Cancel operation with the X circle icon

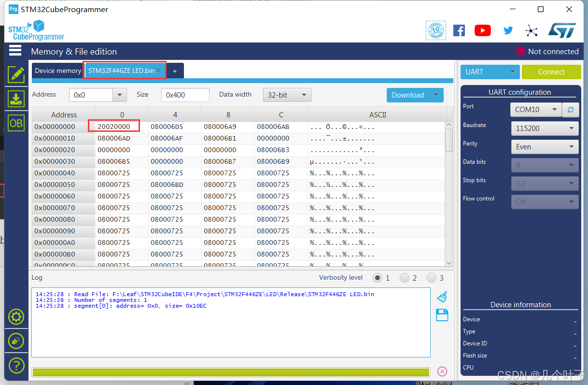(442, 371)
